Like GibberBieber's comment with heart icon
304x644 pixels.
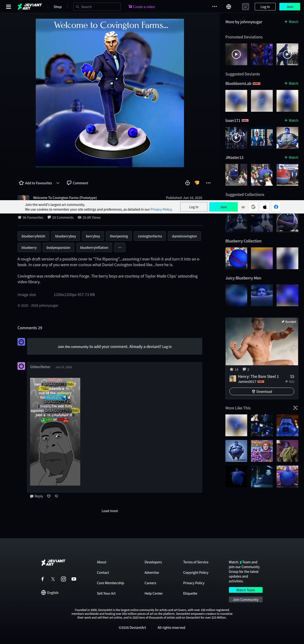tap(49, 496)
